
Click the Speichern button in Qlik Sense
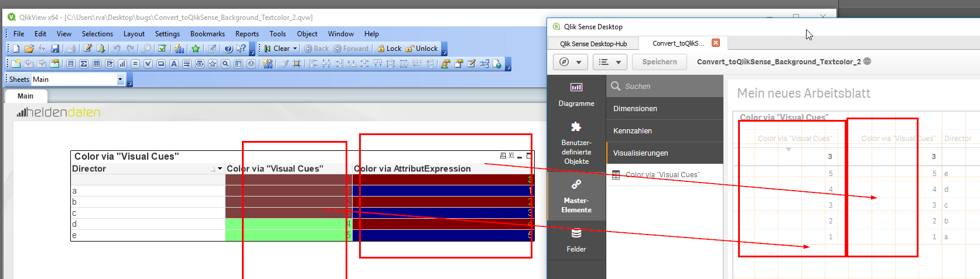(660, 62)
